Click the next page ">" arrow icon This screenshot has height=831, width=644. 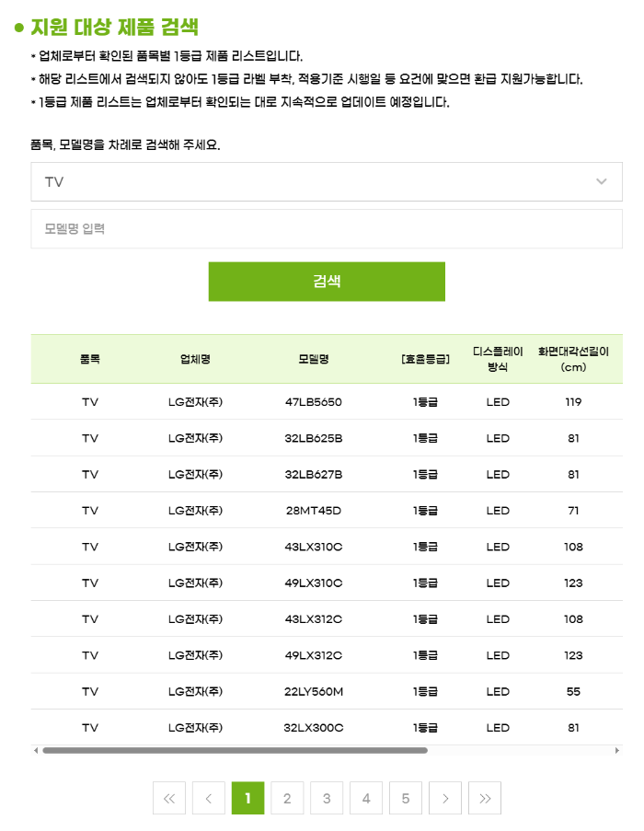[x=445, y=798]
